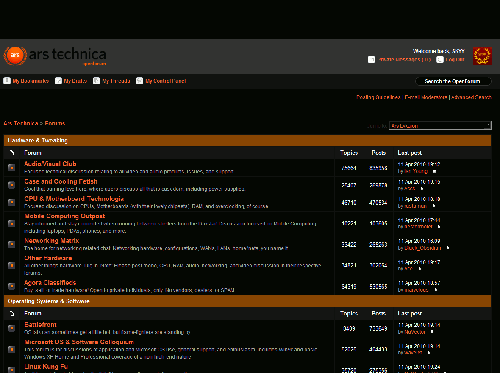Open My Drafts link

tap(75, 81)
